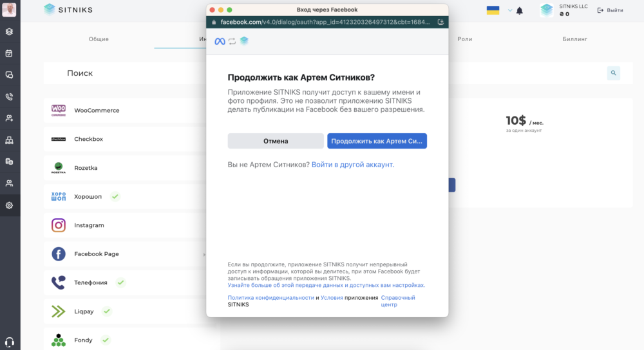Click the SITNIKS LLC company logo
Screen dimensions: 644x350
[x=547, y=10]
